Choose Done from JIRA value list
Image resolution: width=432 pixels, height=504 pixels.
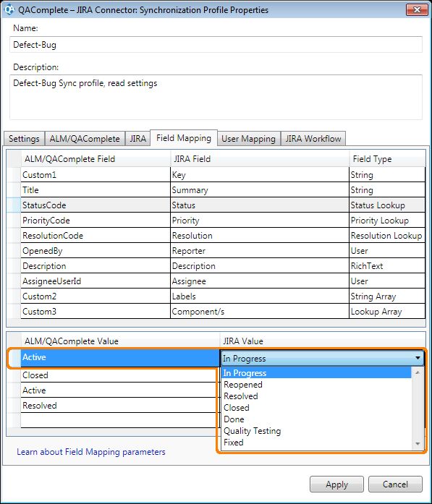click(316, 419)
